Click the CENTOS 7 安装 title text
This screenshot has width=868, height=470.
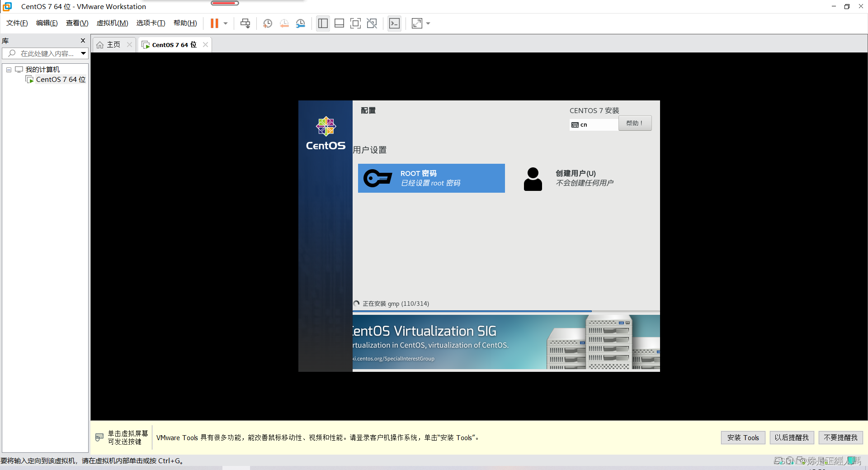click(594, 110)
